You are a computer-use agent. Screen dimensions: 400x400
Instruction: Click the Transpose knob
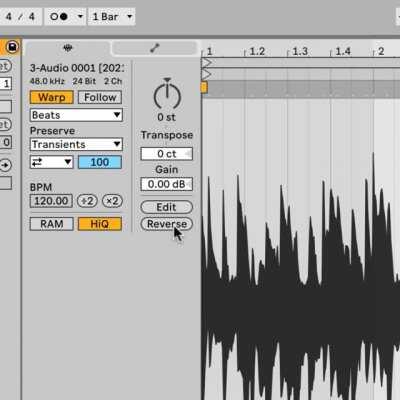click(167, 95)
